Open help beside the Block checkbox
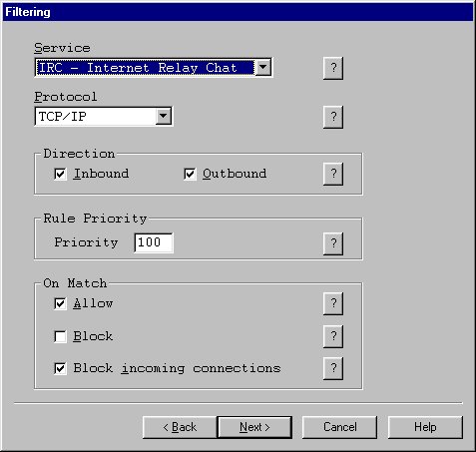476x452 pixels. tap(333, 336)
